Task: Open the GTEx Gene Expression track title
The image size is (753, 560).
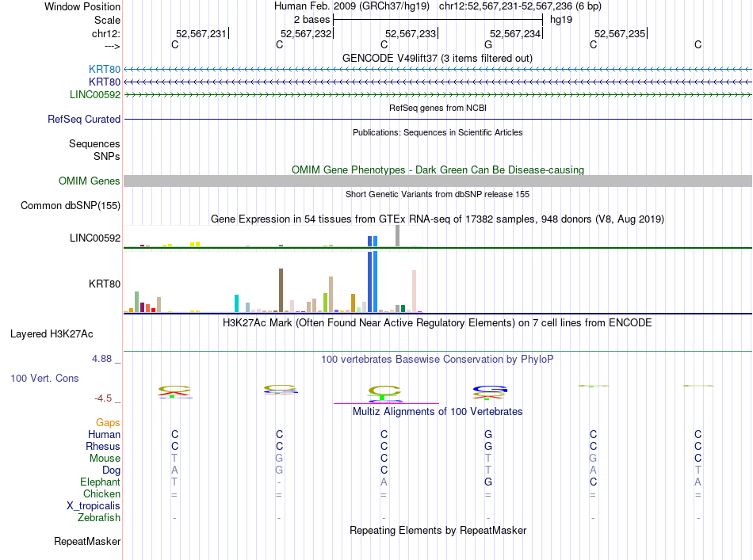Action: point(438,219)
